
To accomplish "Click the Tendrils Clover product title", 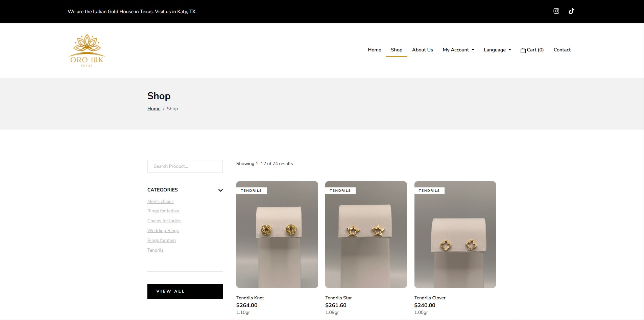I will coord(430,298).
